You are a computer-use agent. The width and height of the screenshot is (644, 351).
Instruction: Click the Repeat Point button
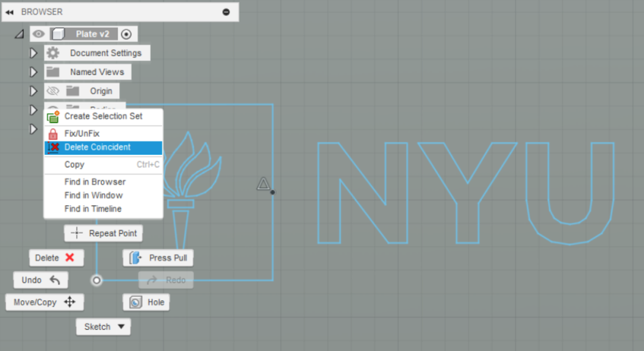104,233
